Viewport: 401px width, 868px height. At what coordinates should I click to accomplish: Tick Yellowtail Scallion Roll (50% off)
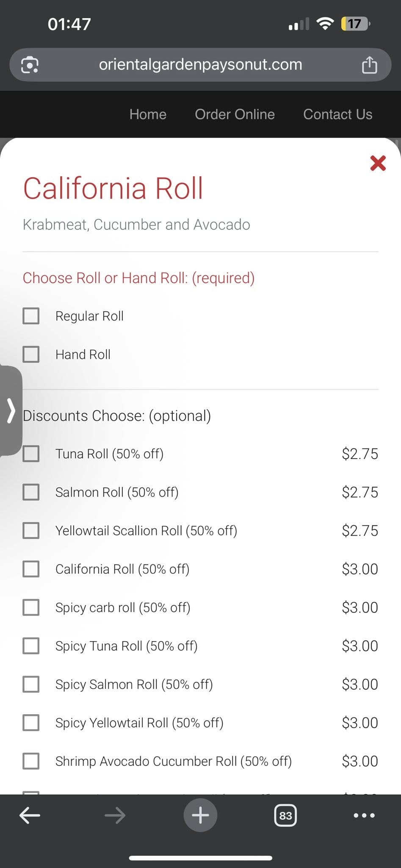31,531
